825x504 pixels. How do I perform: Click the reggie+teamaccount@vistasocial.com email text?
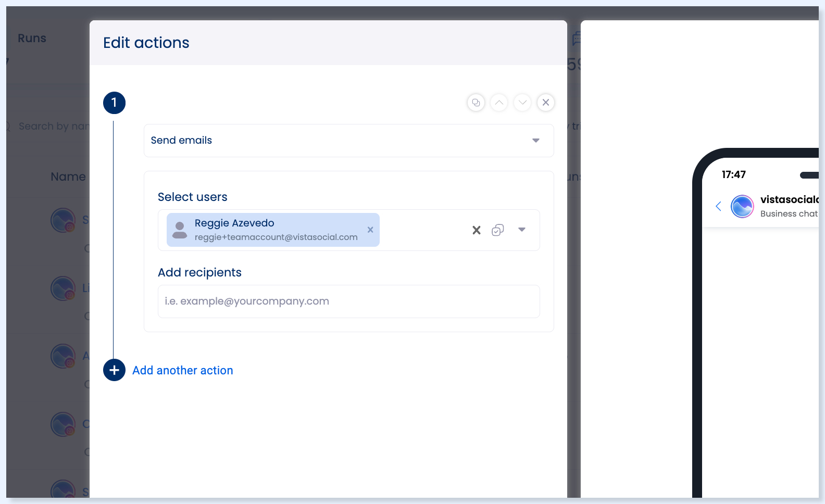[x=276, y=237]
